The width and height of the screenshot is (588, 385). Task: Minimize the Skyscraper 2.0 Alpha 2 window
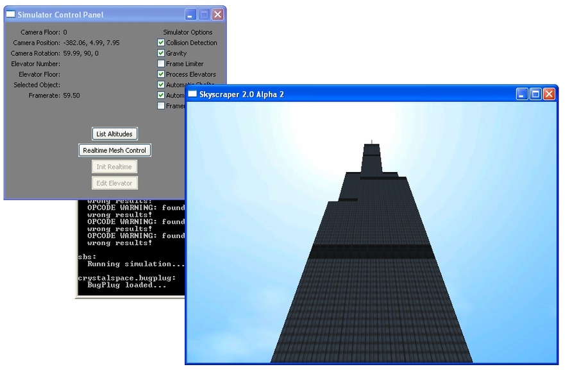tap(522, 94)
